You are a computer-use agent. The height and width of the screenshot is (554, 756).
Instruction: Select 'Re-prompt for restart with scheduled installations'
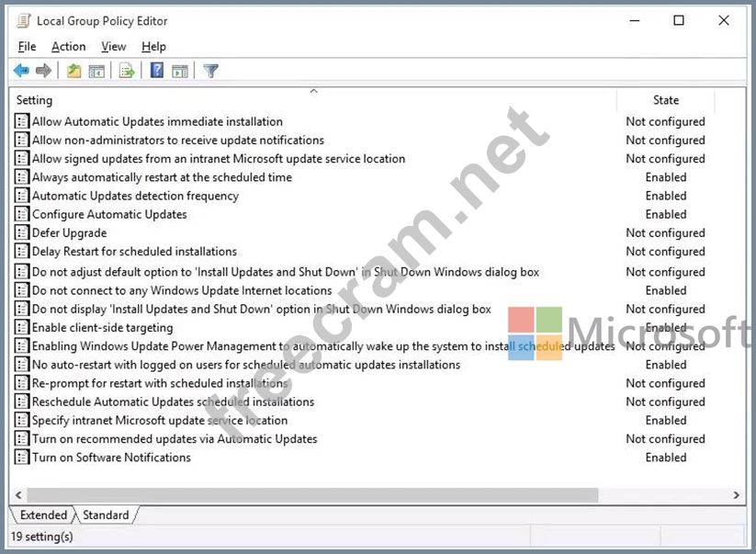click(160, 383)
